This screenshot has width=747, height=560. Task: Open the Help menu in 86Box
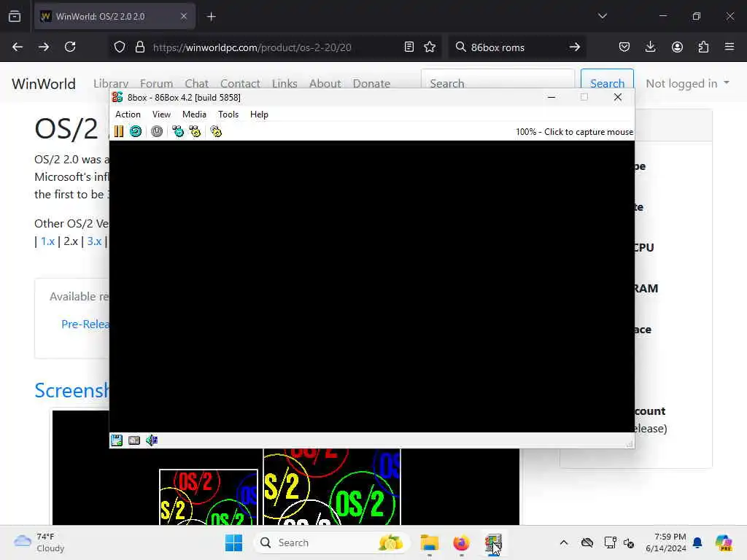pyautogui.click(x=259, y=114)
